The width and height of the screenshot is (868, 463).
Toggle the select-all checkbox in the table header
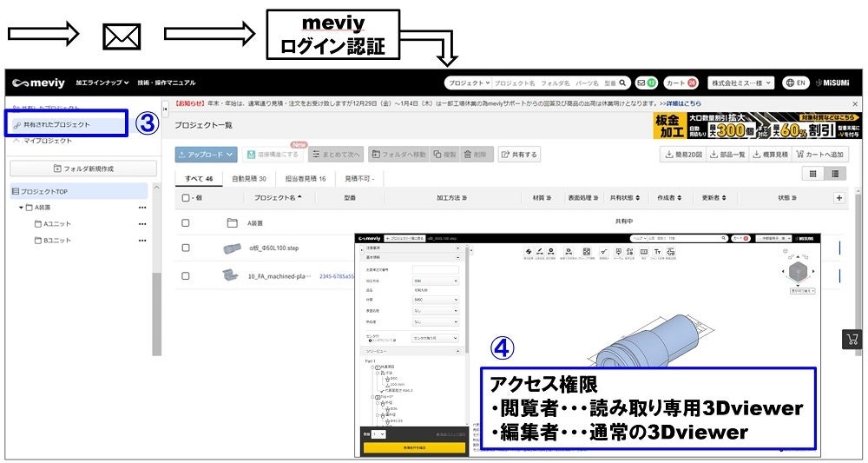pos(186,198)
